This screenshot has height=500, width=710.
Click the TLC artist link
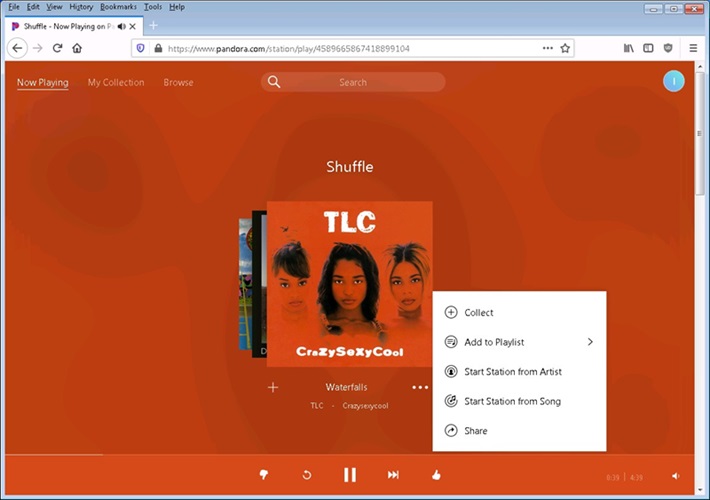(x=317, y=405)
